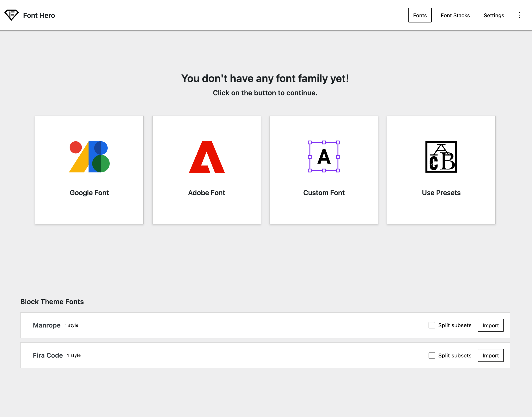
Task: Click Fira Code's '1 style' label
Action: [x=74, y=355]
